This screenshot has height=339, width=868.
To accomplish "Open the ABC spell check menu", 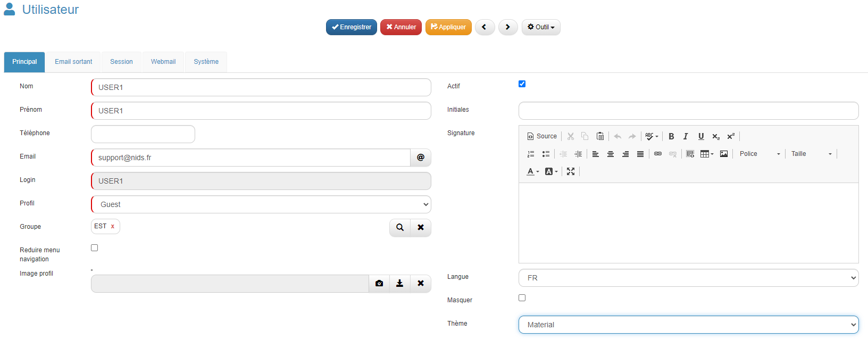I will tap(652, 136).
